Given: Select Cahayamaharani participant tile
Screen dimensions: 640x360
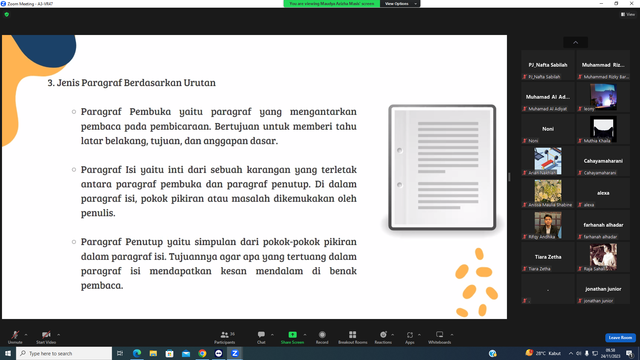Looking at the screenshot, I should click(603, 161).
